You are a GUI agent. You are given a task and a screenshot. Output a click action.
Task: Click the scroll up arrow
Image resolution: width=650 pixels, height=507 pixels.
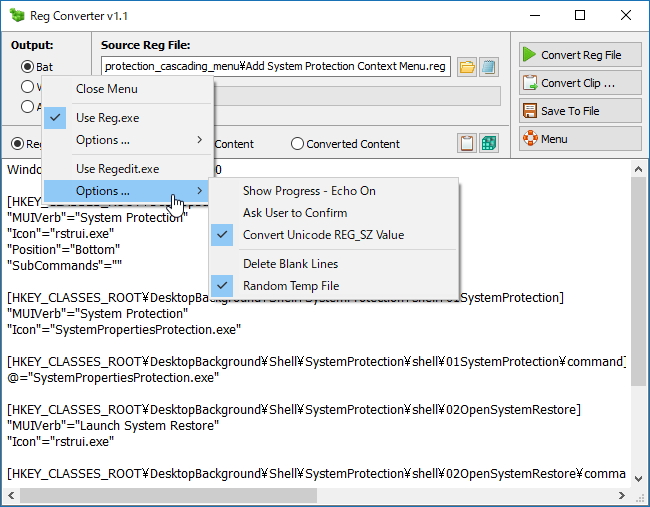(x=638, y=169)
